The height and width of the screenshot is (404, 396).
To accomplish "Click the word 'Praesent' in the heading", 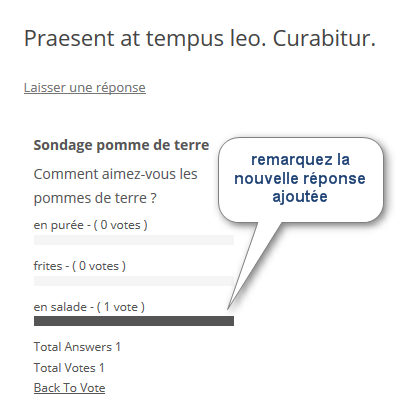I will [69, 38].
